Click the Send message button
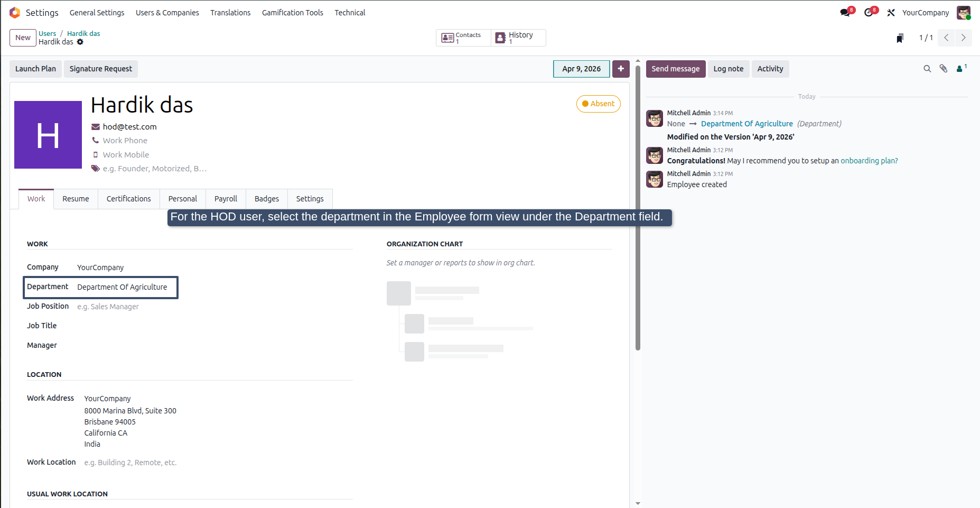Screen dimensions: 980x508 point(676,69)
